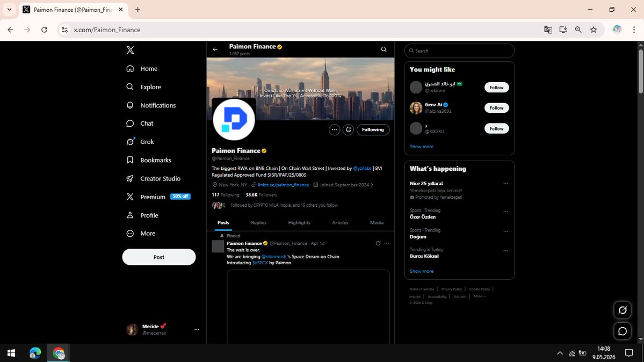View the 38.6K Followers list
This screenshot has width=644, height=362.
coord(261,195)
